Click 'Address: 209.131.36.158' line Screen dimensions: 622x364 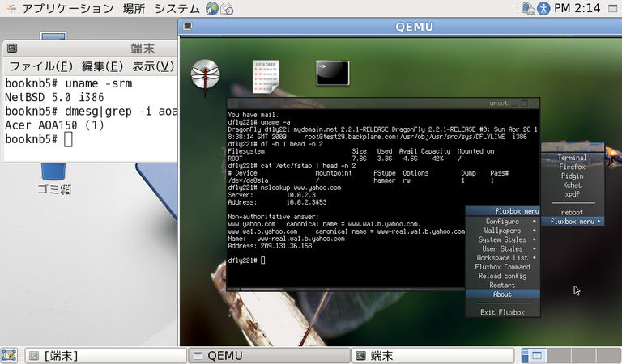pos(270,246)
